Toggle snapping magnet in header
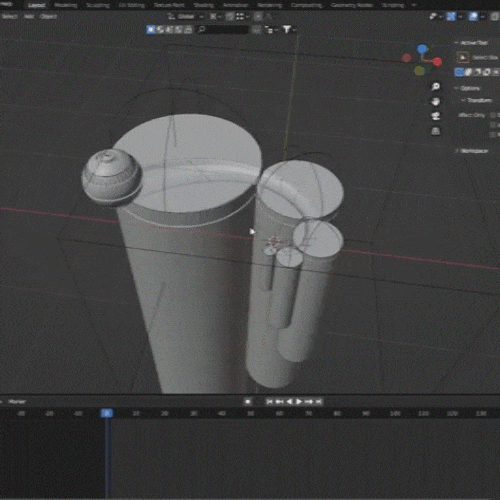500x500 pixels. click(230, 16)
